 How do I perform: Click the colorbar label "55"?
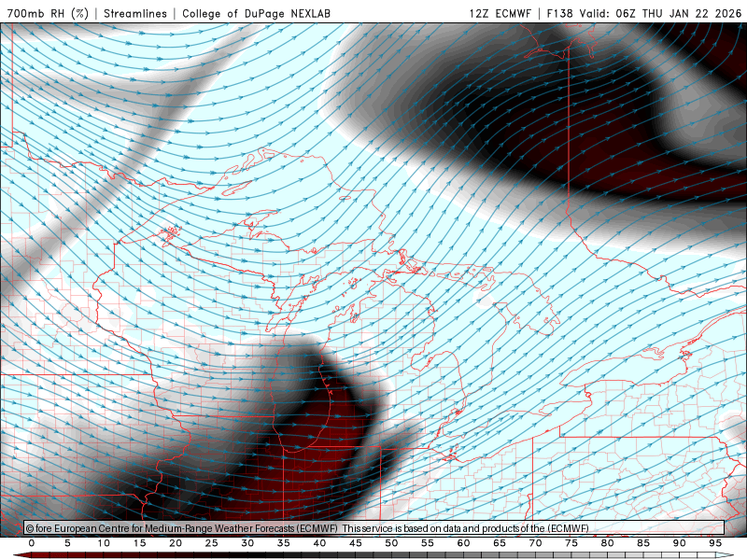point(428,543)
